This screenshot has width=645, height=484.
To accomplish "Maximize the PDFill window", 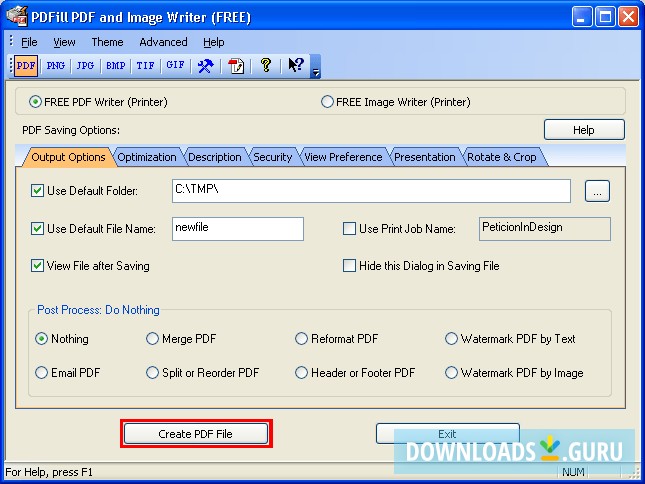I will (605, 17).
